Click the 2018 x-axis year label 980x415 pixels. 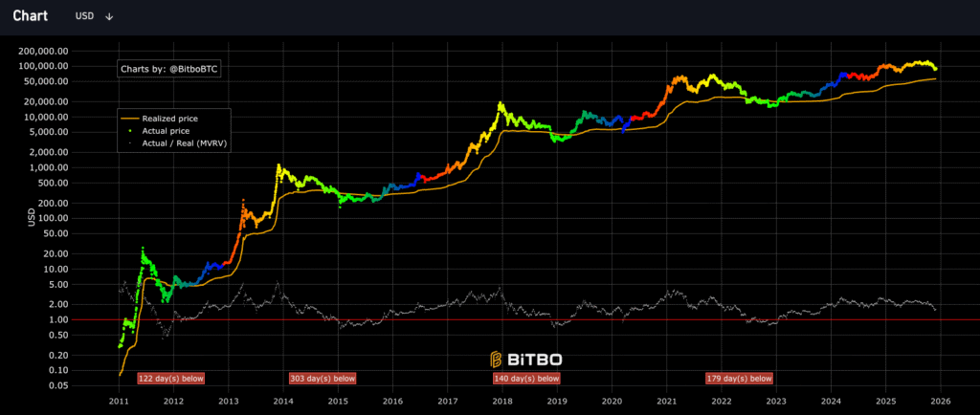[x=502, y=402]
